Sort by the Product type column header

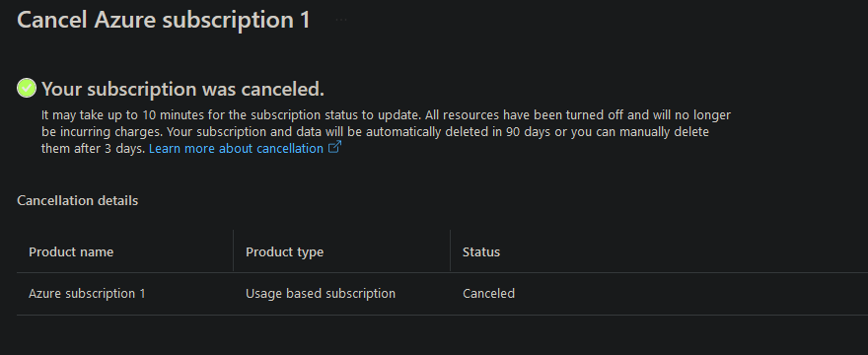(284, 252)
